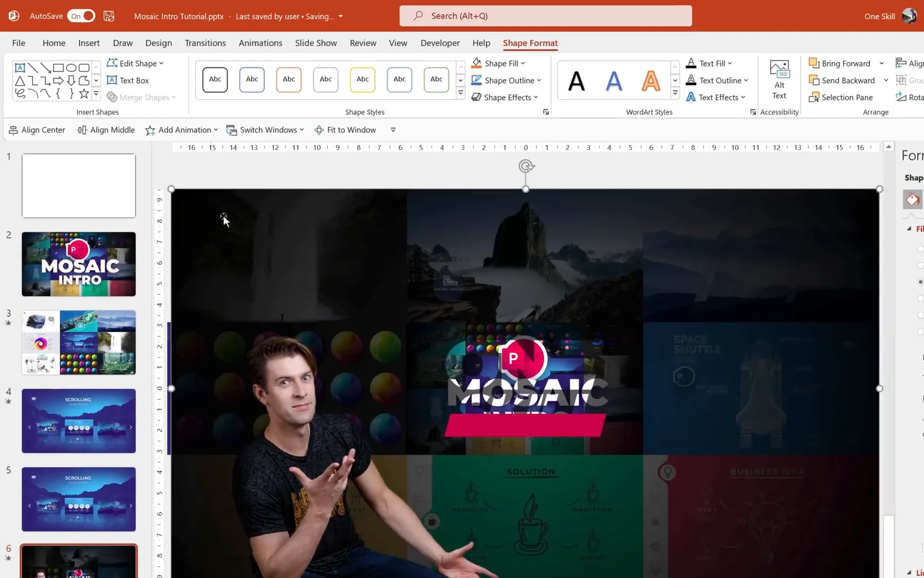Click the Fit to Window button
The width and height of the screenshot is (924, 578).
pyautogui.click(x=345, y=130)
